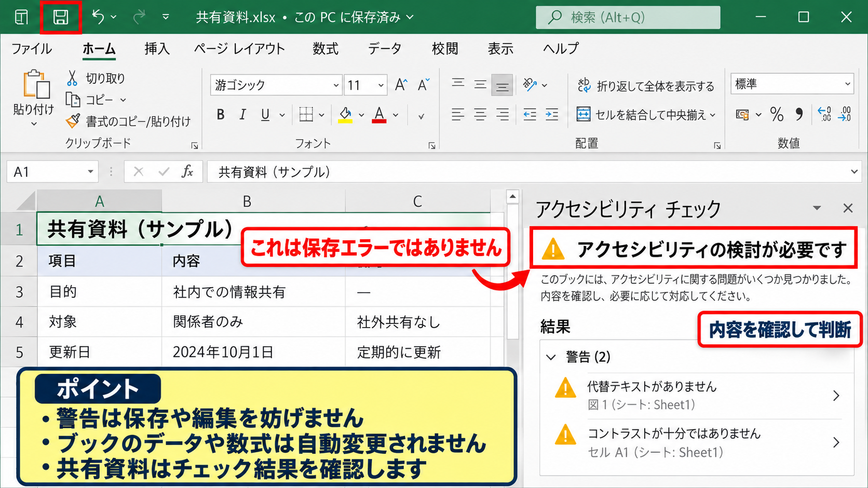Click the percent style icon
The width and height of the screenshot is (868, 488).
click(777, 114)
